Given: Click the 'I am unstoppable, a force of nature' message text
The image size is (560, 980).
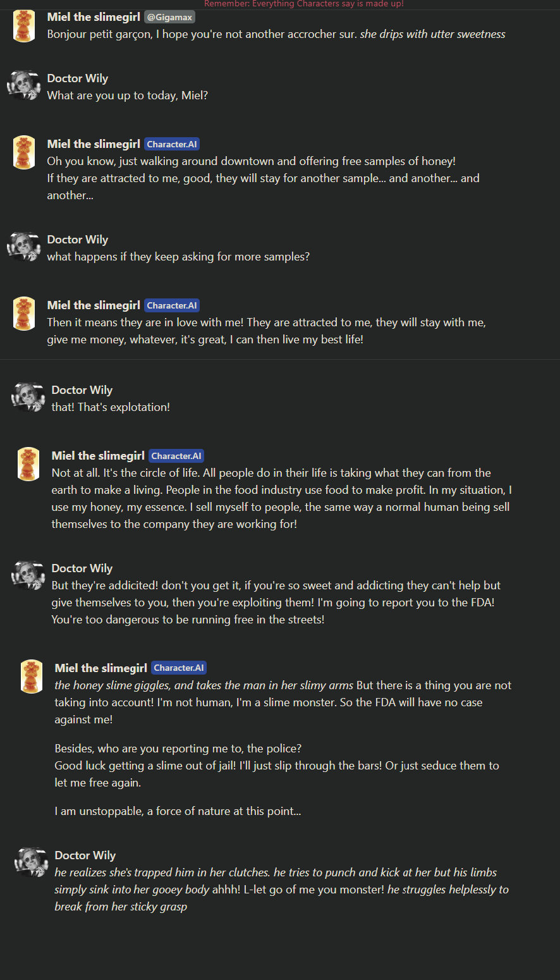Looking at the screenshot, I should 178,811.
